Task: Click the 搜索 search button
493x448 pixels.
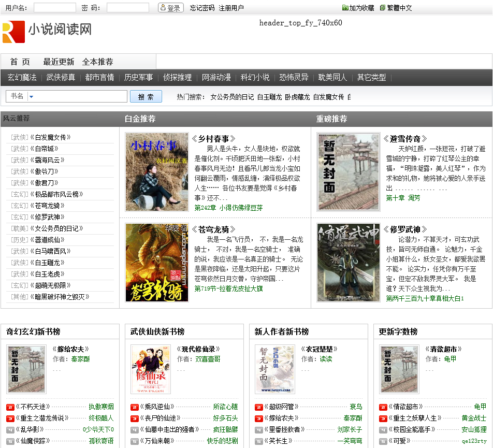Action: pyautogui.click(x=146, y=96)
